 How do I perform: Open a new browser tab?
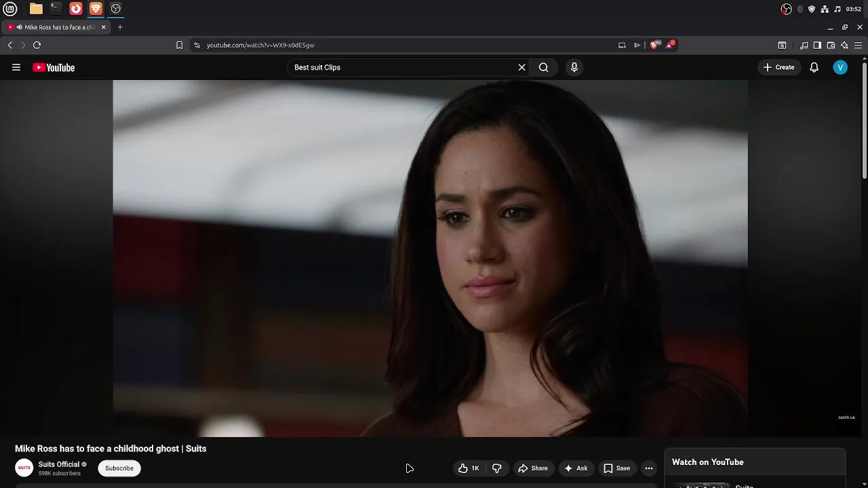(120, 27)
